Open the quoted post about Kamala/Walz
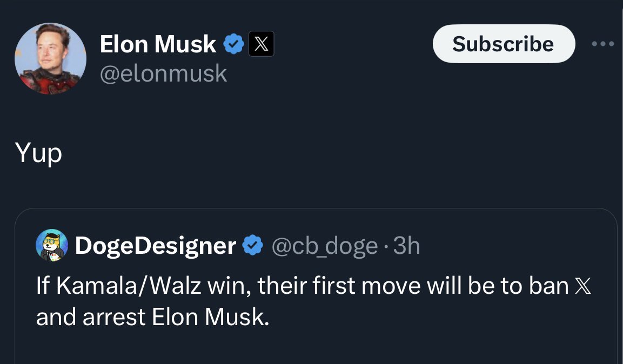The height and width of the screenshot is (364, 623). point(316,286)
